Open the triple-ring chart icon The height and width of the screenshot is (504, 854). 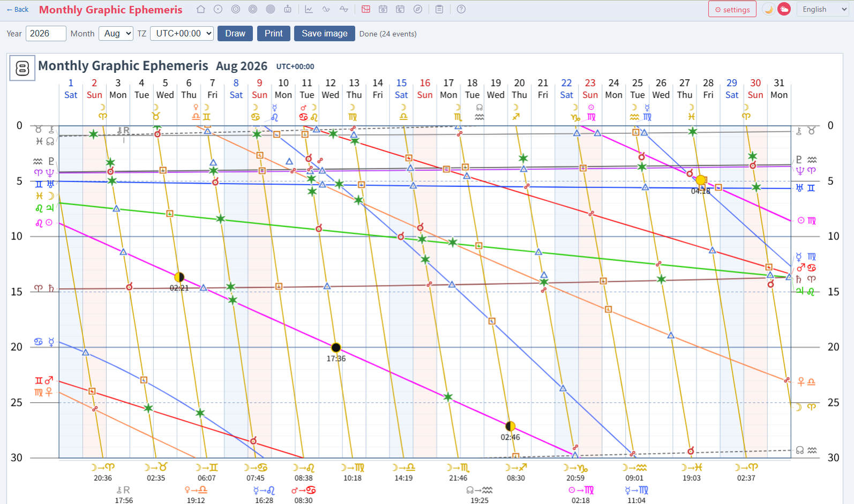tap(253, 9)
